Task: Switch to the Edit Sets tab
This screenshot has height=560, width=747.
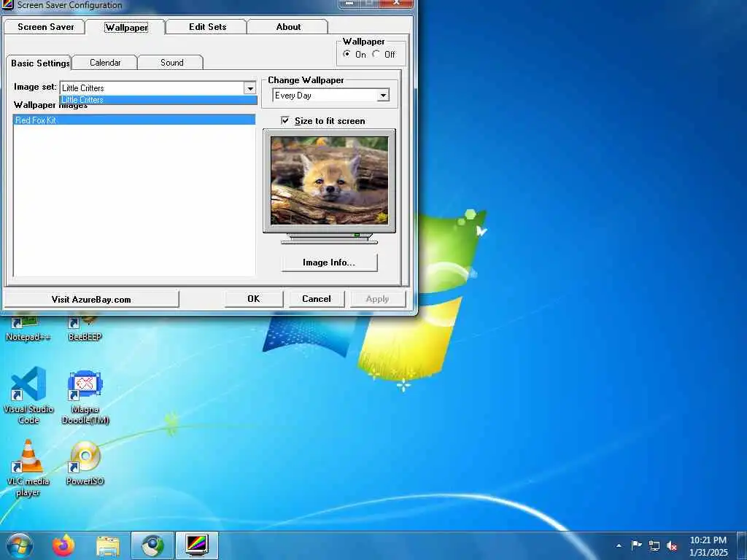Action: [x=207, y=27]
